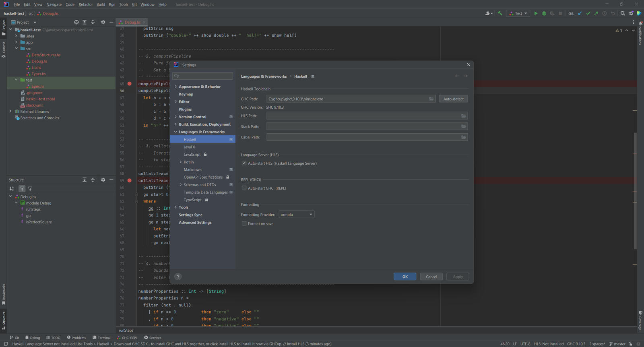
Task: Open the Project panel gear options
Action: point(103,22)
